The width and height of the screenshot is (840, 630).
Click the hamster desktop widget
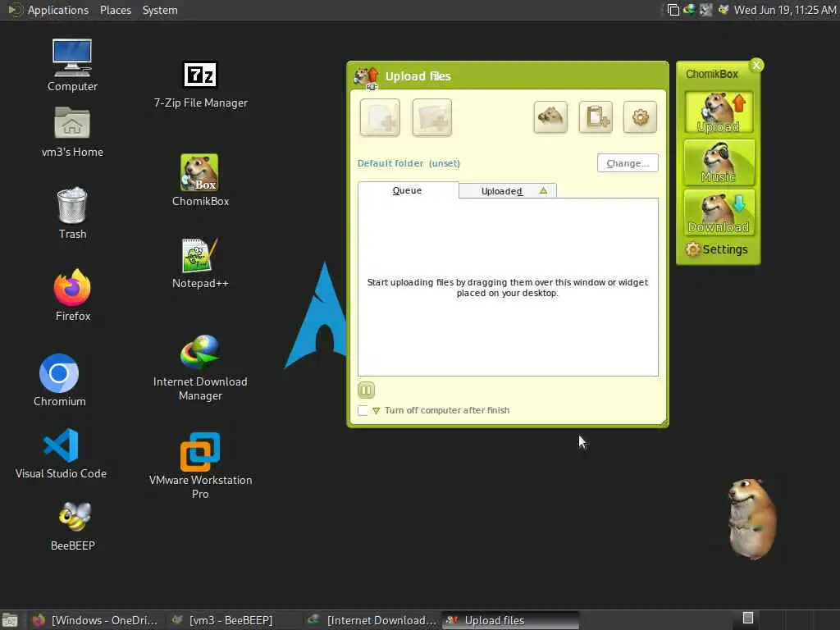pos(751,518)
